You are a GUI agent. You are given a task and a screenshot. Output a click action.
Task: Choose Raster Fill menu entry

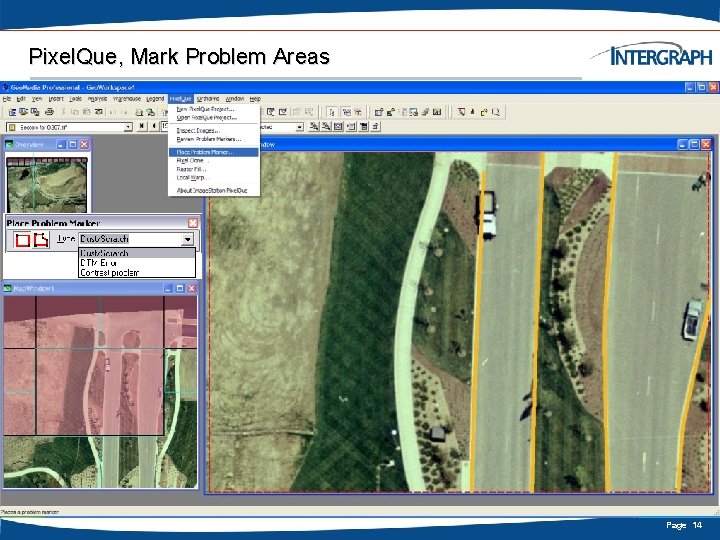[x=214, y=169]
